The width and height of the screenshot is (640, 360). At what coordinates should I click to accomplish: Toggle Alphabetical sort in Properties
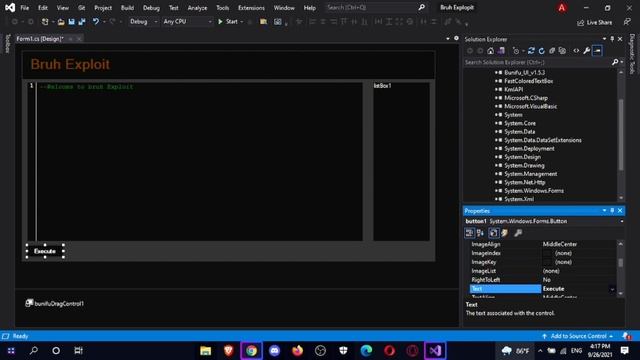[x=480, y=233]
